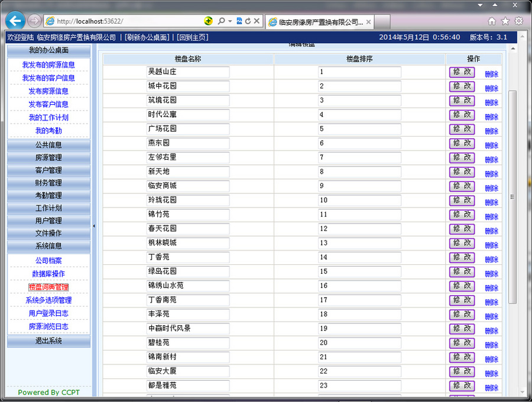Open 房源浏览日志 link

48,327
